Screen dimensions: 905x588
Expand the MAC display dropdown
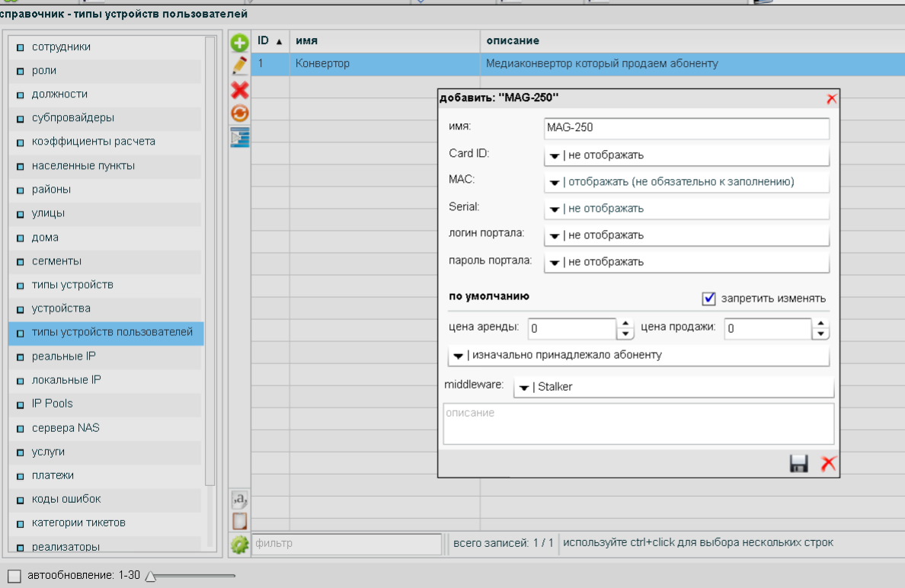(x=686, y=182)
